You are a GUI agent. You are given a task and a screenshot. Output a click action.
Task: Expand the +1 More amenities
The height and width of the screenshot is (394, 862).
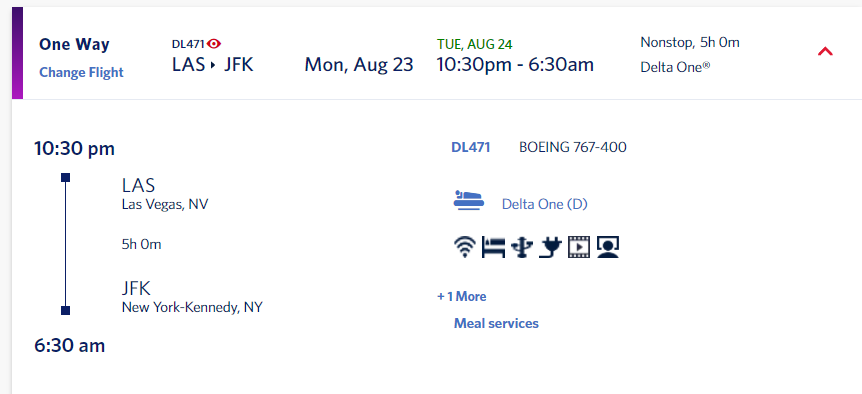coord(462,297)
